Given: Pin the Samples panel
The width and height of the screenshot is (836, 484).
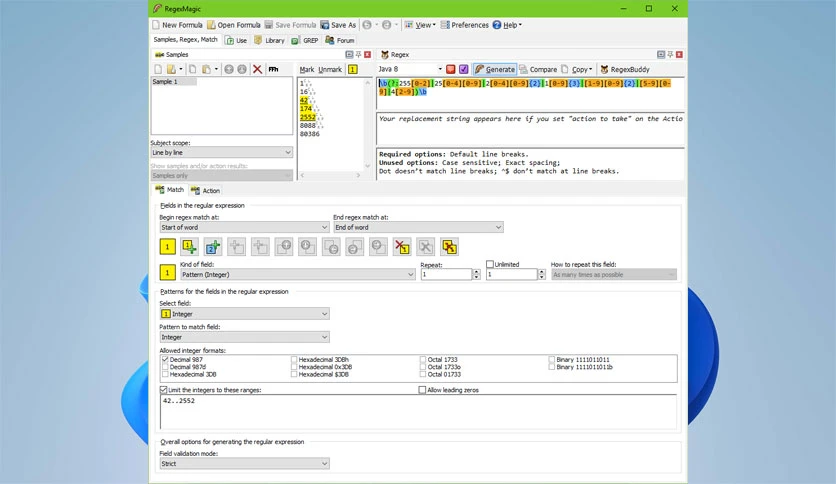Looking at the screenshot, I should [x=358, y=54].
